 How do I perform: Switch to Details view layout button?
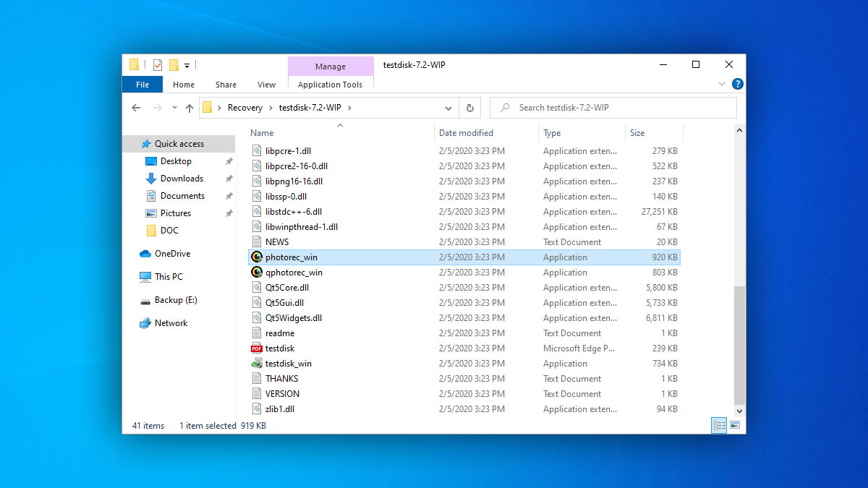719,426
